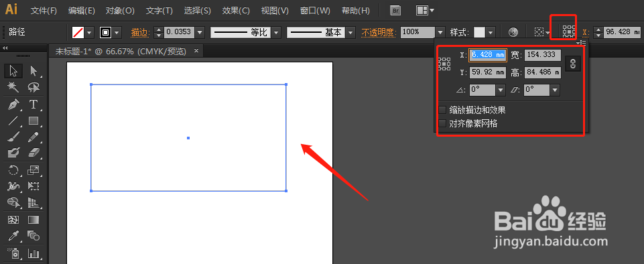Open the 文字(T) menu
Screen dimensions: 644x264
(159, 11)
